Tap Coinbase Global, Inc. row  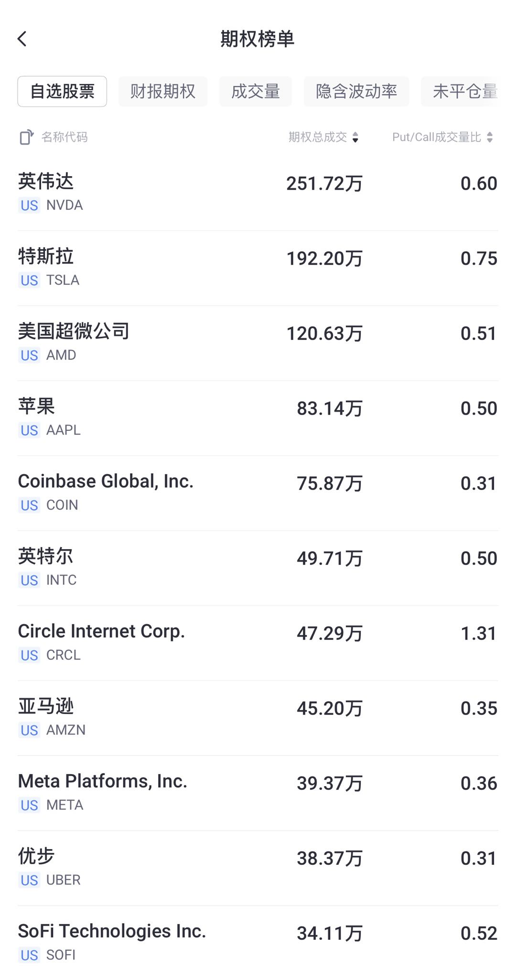(258, 493)
